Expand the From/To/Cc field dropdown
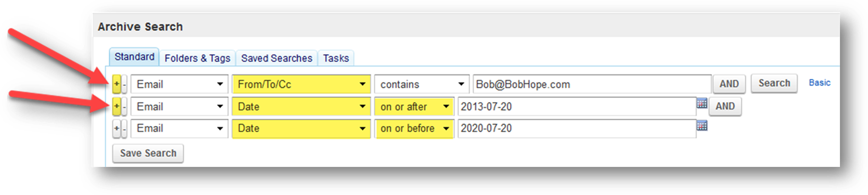The height and width of the screenshot is (195, 868). [301, 84]
